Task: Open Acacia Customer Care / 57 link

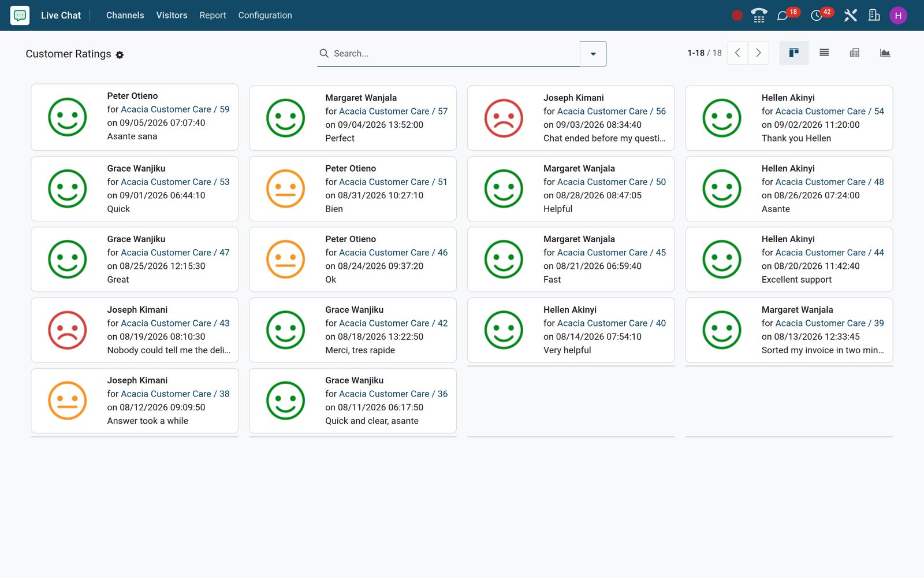Action: point(393,111)
